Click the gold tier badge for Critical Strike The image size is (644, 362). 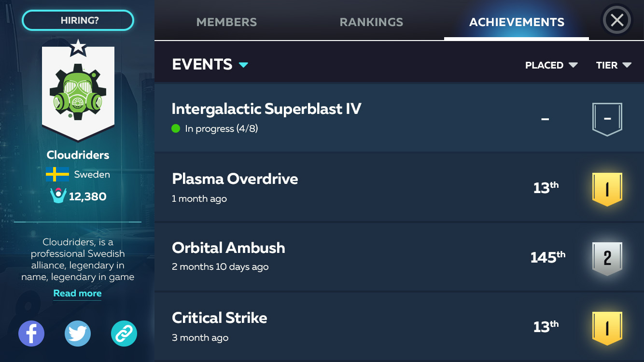pyautogui.click(x=607, y=328)
